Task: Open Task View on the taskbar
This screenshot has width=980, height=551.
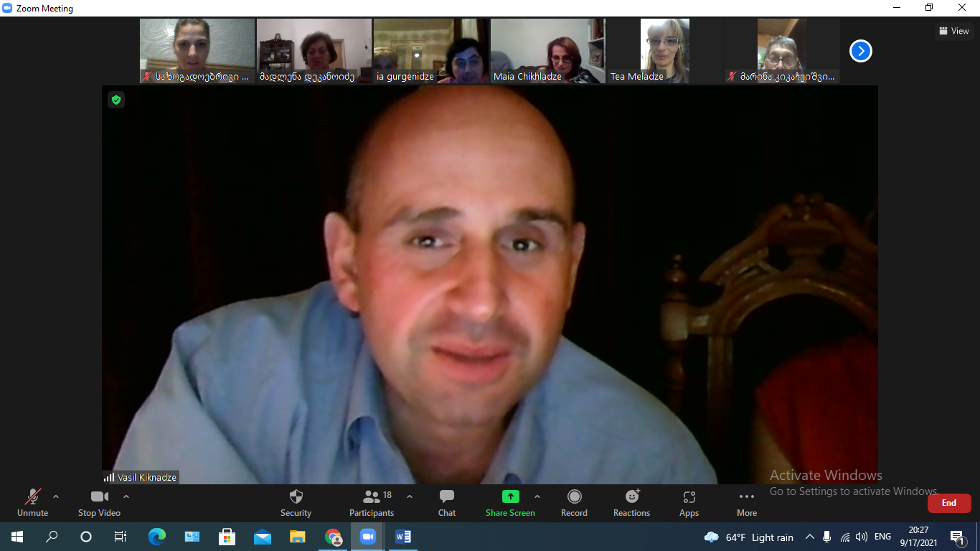Action: 121,537
